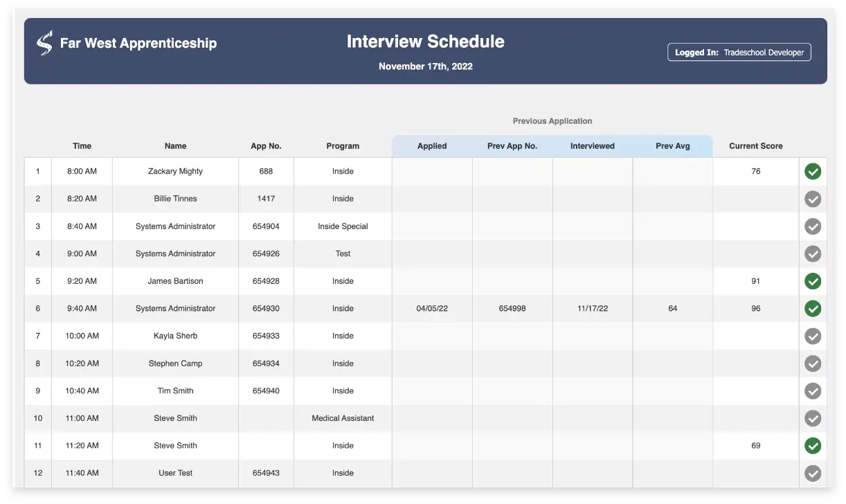846x504 pixels.
Task: Click the Logged In: Tradeschool Developer button
Action: point(739,52)
